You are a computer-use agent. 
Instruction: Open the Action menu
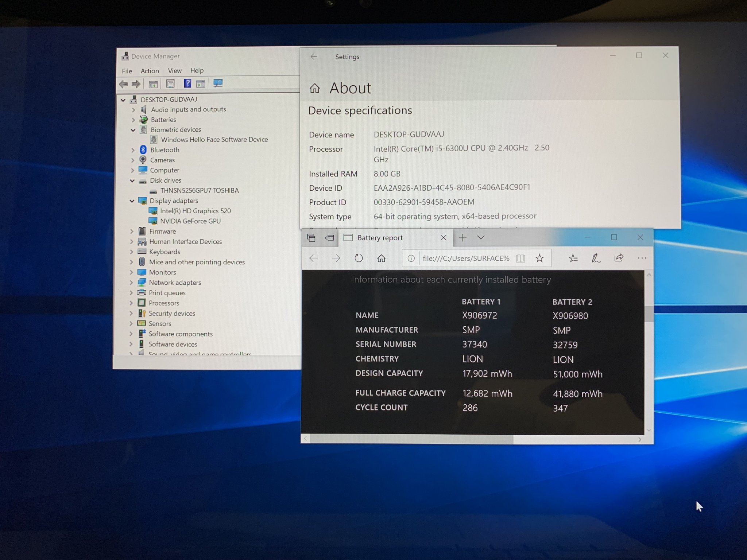[x=150, y=71]
